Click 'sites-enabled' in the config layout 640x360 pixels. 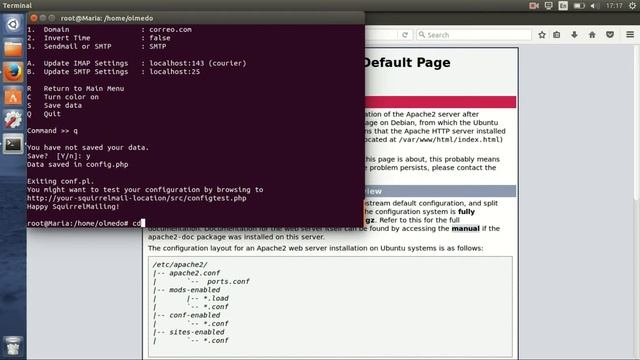coord(197,332)
